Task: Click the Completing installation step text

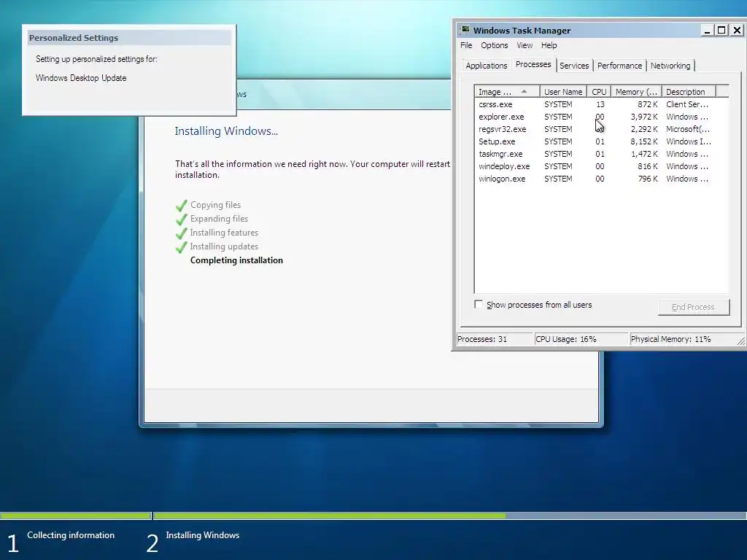Action: [237, 260]
